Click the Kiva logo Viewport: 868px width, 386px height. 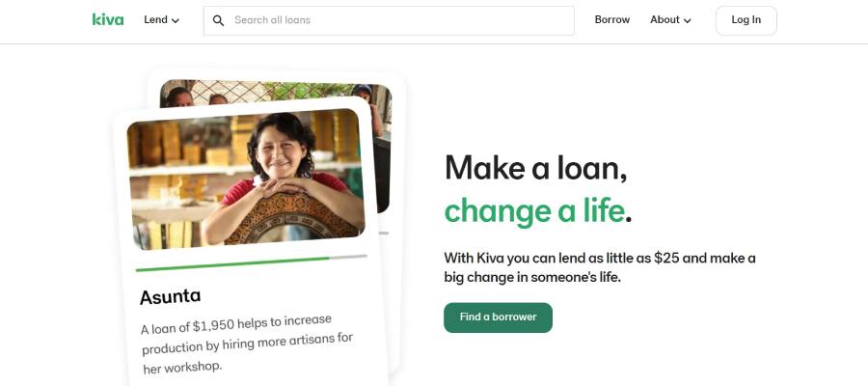108,20
